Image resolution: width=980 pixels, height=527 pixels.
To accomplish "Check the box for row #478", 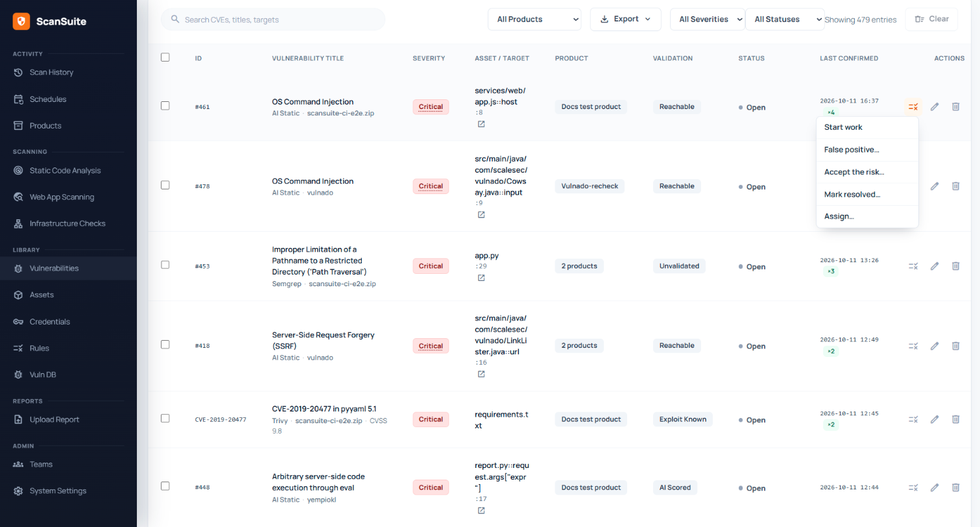I will point(165,185).
